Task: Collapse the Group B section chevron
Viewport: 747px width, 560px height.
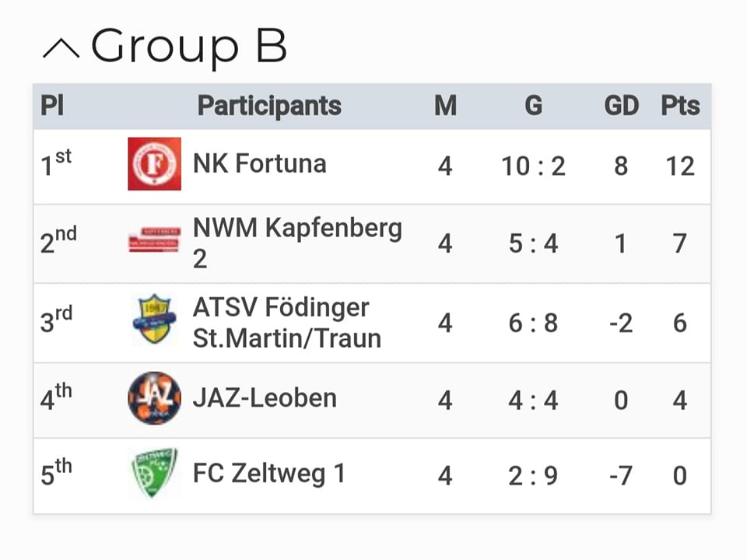Action: click(61, 49)
